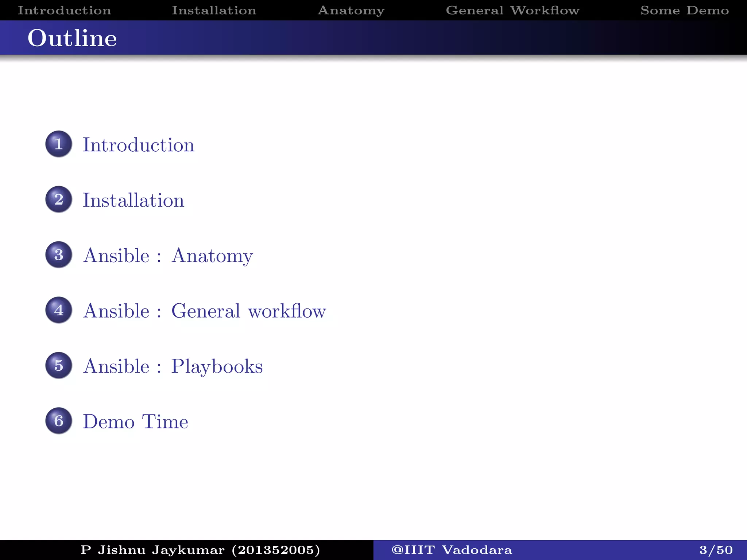This screenshot has width=747, height=560.
Task: Go to General Workflow header section
Action: click(512, 10)
